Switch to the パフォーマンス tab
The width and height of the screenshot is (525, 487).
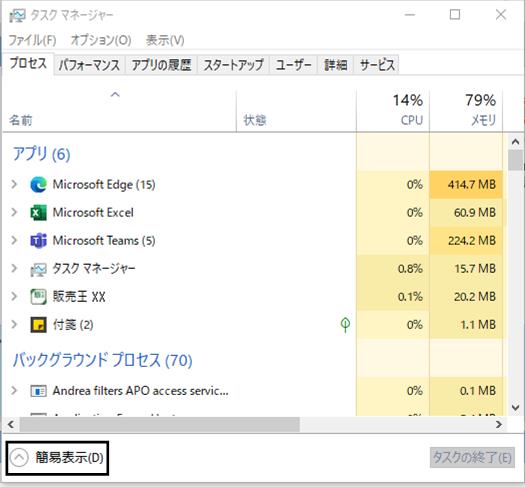[x=89, y=65]
